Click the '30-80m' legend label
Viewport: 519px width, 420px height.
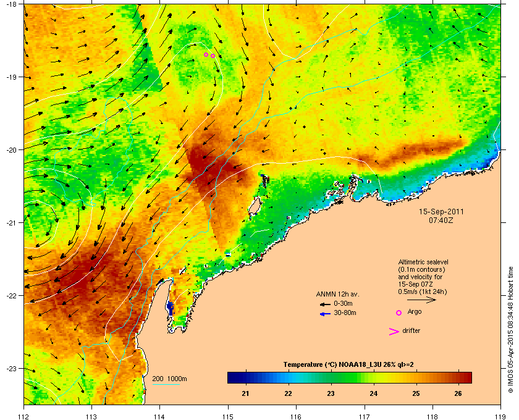[x=345, y=313]
